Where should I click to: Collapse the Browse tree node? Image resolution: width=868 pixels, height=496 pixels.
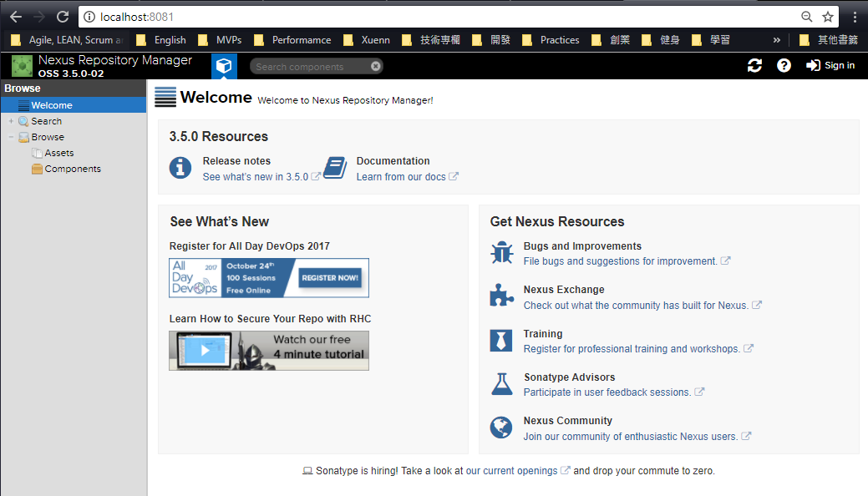pos(11,137)
